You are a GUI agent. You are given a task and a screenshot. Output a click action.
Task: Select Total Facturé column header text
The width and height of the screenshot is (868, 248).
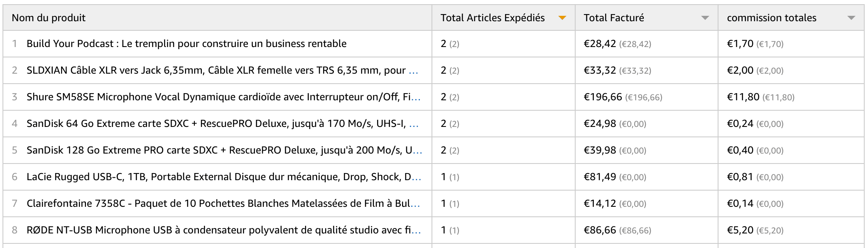pyautogui.click(x=614, y=18)
